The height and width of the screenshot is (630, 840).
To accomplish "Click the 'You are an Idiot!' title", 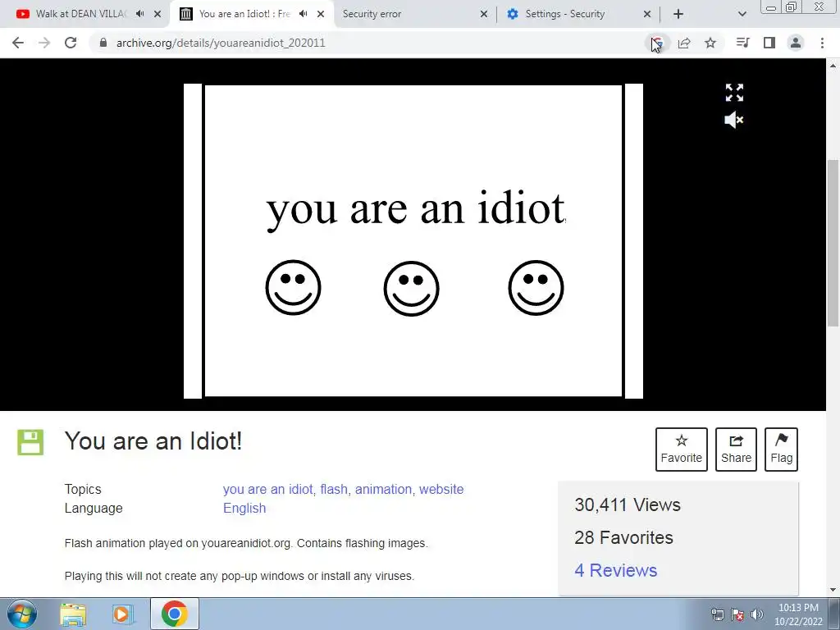I will [x=153, y=441].
